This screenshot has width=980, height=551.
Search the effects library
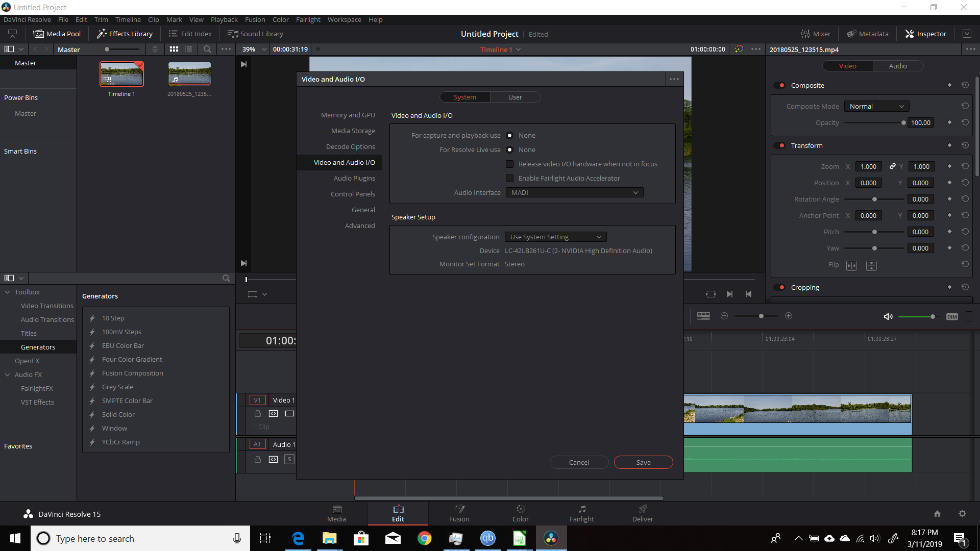(x=226, y=279)
